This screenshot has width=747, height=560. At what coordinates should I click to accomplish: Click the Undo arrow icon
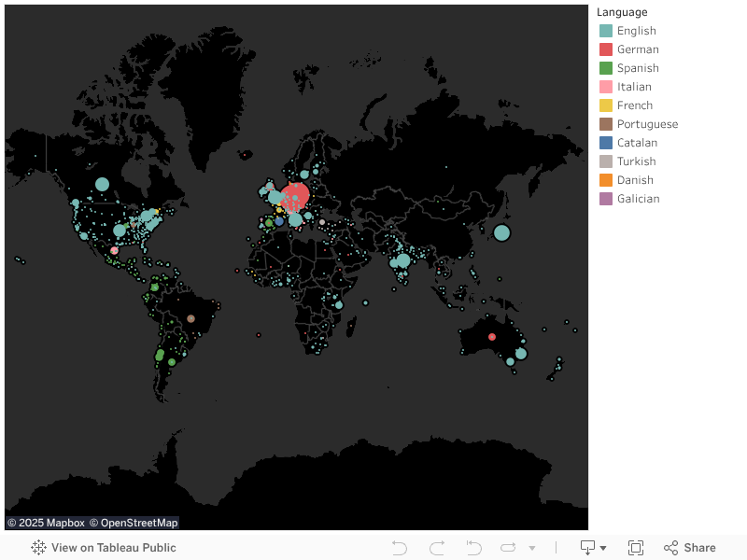[x=400, y=548]
